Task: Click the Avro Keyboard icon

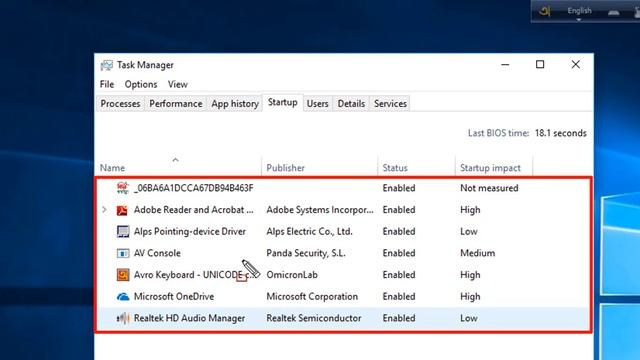Action: (123, 275)
